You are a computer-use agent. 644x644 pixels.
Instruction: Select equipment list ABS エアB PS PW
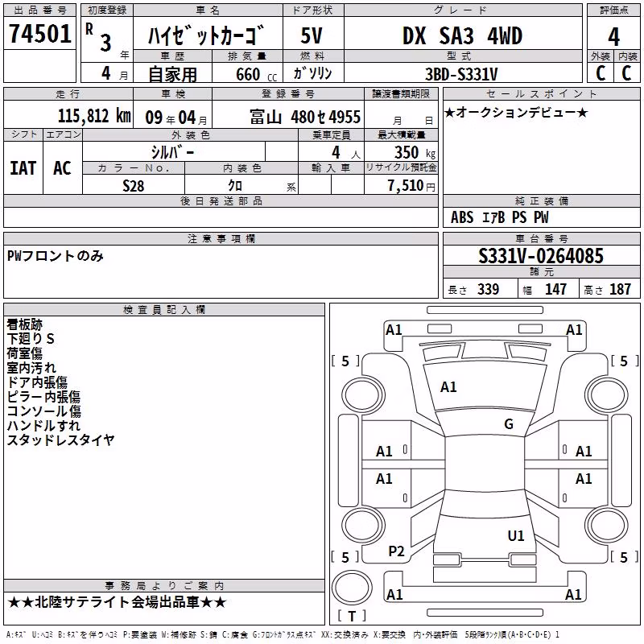[x=499, y=217]
